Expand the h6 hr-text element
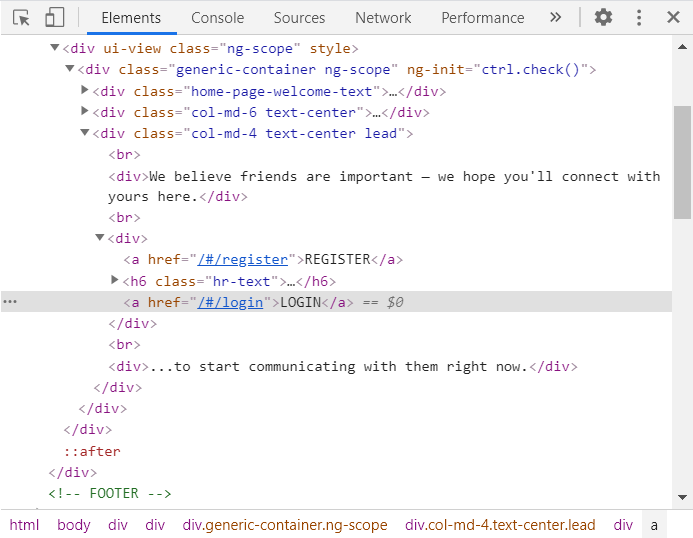This screenshot has width=693, height=538. (115, 281)
